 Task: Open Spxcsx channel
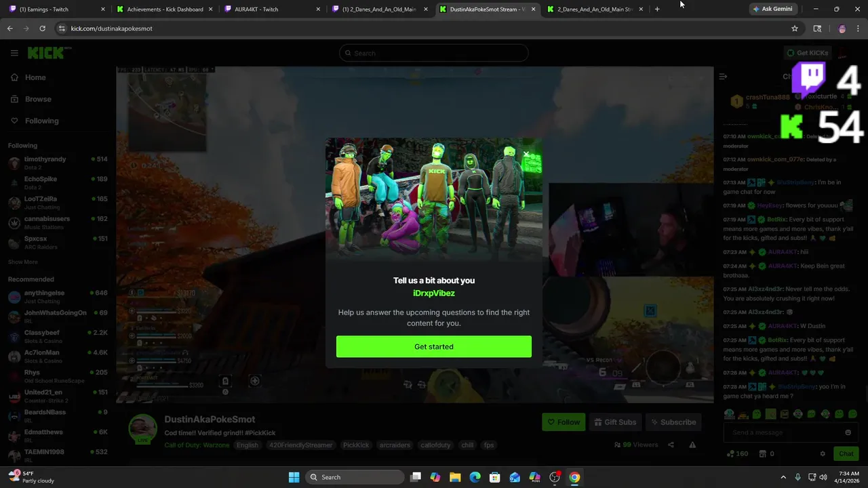58,242
